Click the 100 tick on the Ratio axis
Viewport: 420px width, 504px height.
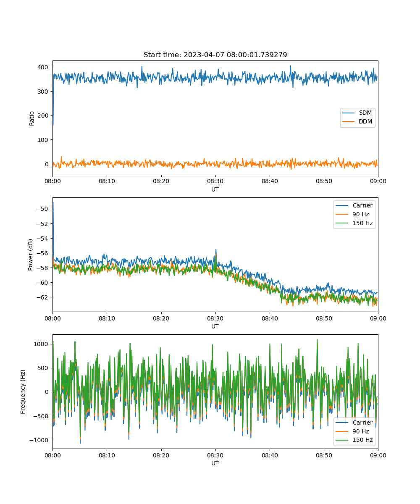tap(44, 140)
